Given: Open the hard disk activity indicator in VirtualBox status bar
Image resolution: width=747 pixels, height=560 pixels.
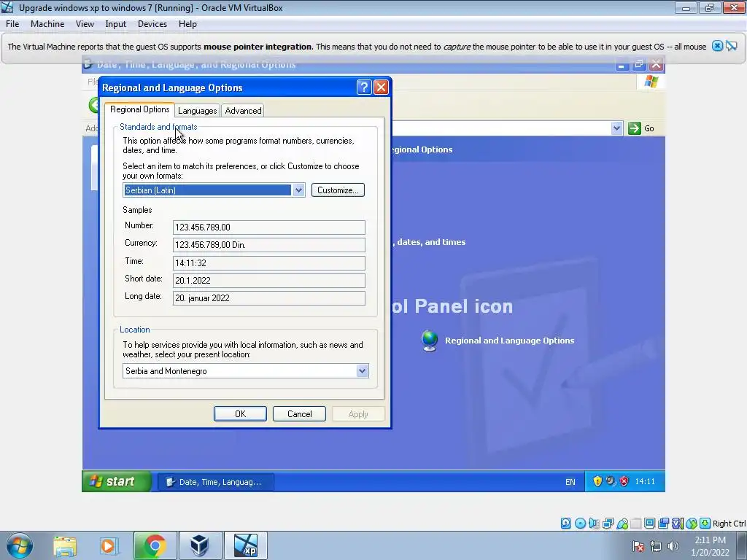Looking at the screenshot, I should pyautogui.click(x=565, y=524).
